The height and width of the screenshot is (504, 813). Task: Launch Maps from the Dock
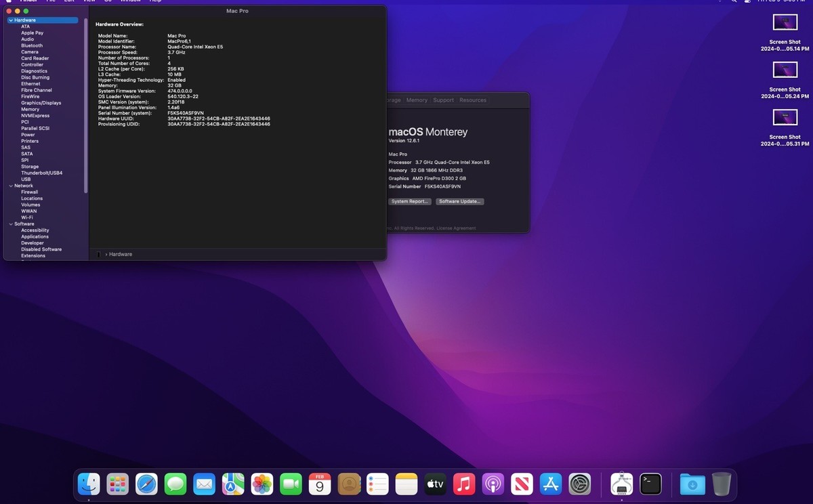pyautogui.click(x=233, y=484)
